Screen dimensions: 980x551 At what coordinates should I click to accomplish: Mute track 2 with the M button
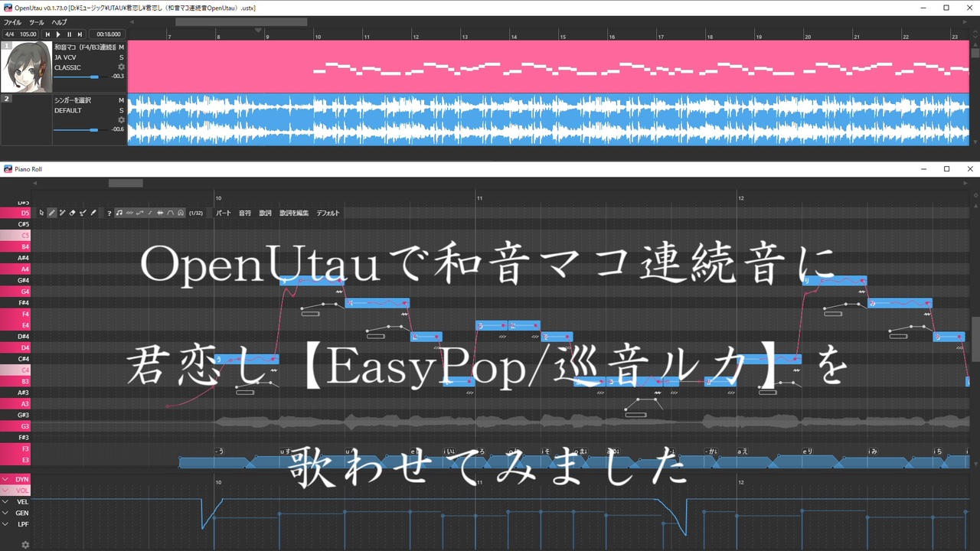pyautogui.click(x=121, y=100)
